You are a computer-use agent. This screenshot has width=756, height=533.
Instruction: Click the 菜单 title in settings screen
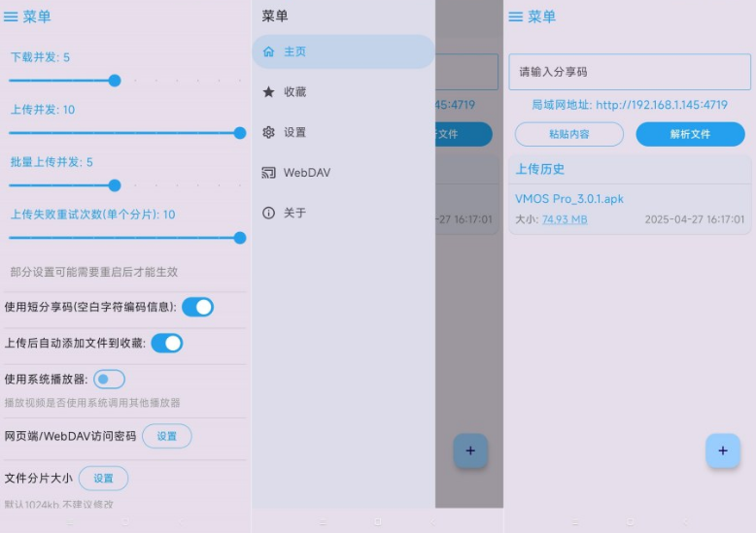pos(37,17)
